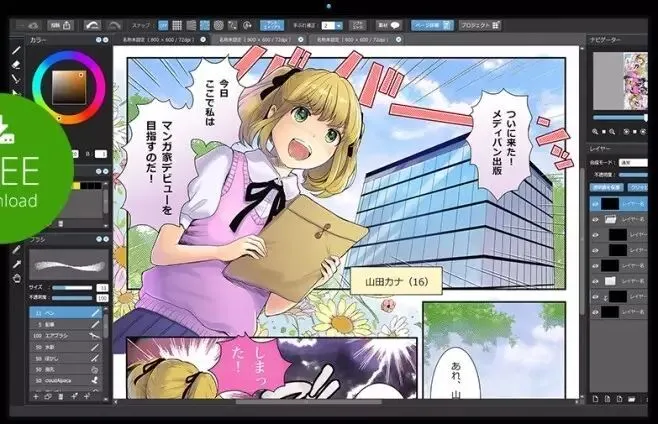658x424 pixels.
Task: Add a new brush with plus icon
Action: click(36, 396)
